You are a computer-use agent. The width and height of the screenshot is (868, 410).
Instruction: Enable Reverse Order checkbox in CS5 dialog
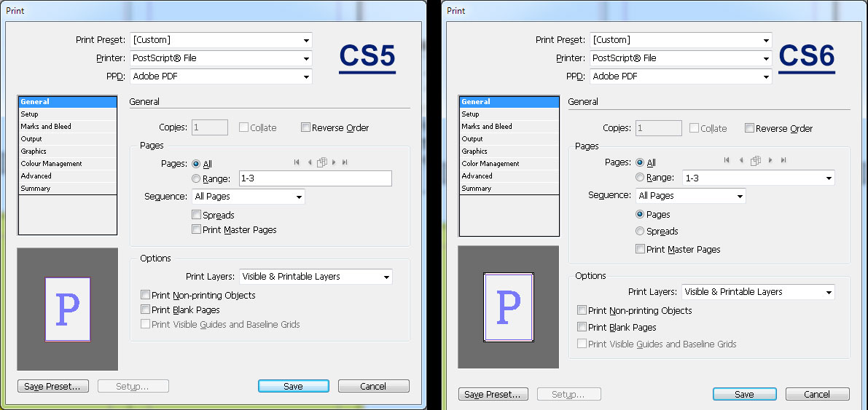click(x=305, y=127)
